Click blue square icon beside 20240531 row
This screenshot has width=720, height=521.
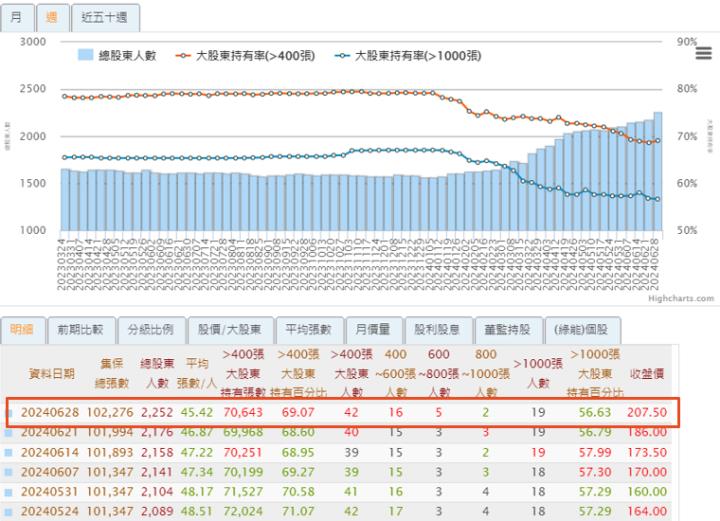point(10,491)
